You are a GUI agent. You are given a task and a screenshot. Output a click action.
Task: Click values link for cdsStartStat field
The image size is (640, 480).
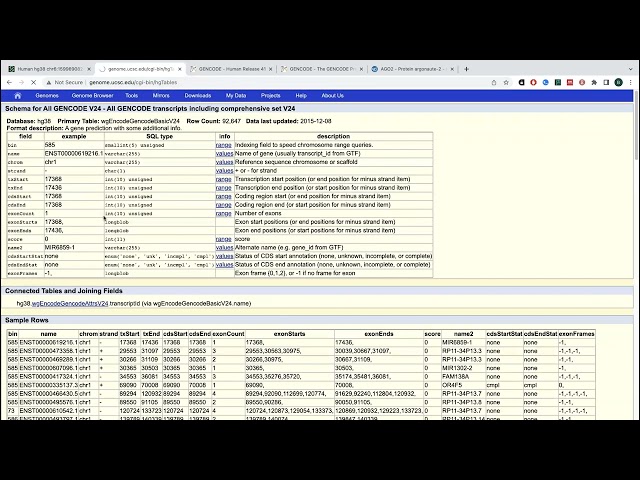[x=224, y=256]
